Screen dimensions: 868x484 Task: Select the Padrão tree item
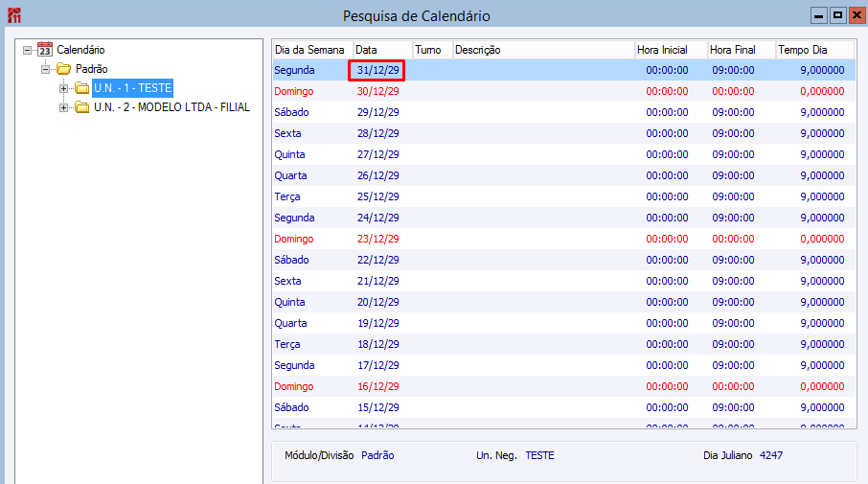pyautogui.click(x=91, y=69)
